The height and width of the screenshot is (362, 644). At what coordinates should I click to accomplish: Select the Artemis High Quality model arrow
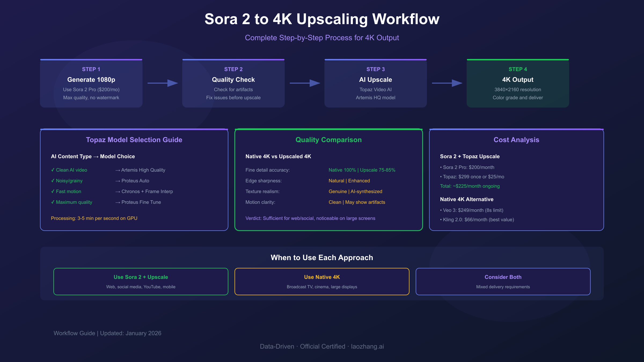118,170
